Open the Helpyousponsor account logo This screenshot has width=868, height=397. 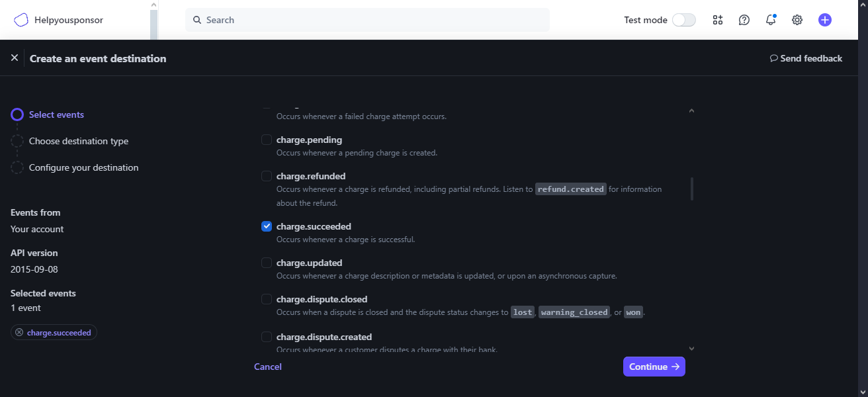[21, 20]
